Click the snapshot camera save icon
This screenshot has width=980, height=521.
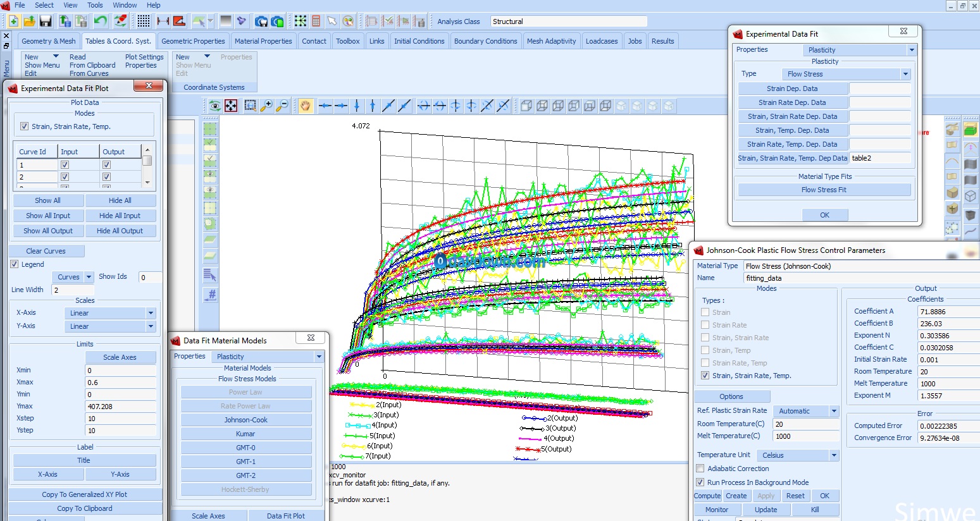click(x=261, y=21)
